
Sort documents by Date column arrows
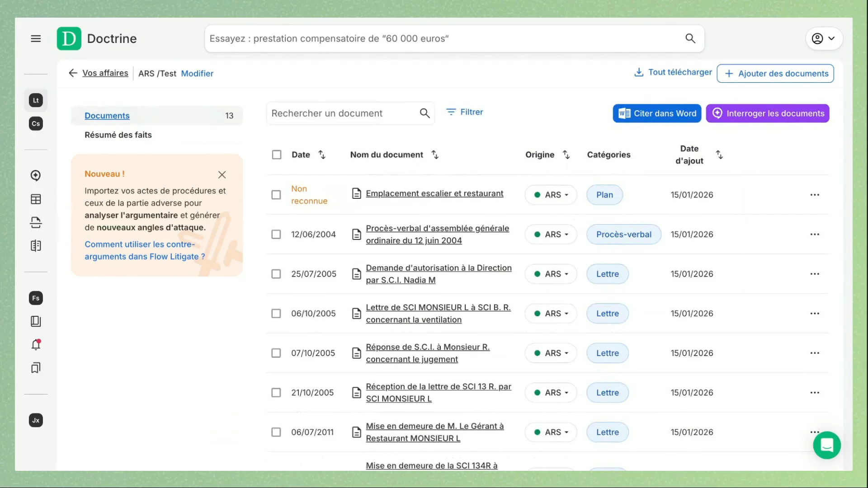click(x=322, y=155)
